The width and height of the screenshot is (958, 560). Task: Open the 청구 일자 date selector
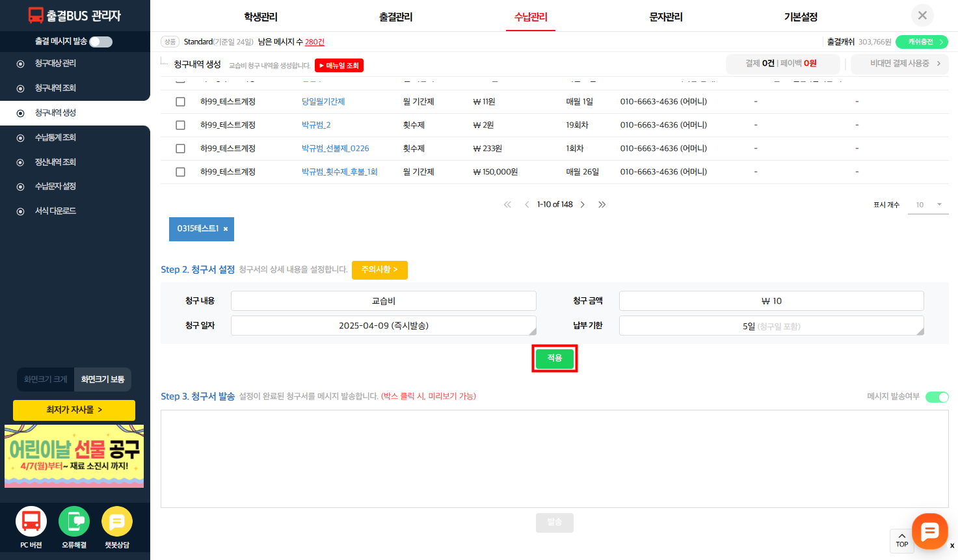383,326
